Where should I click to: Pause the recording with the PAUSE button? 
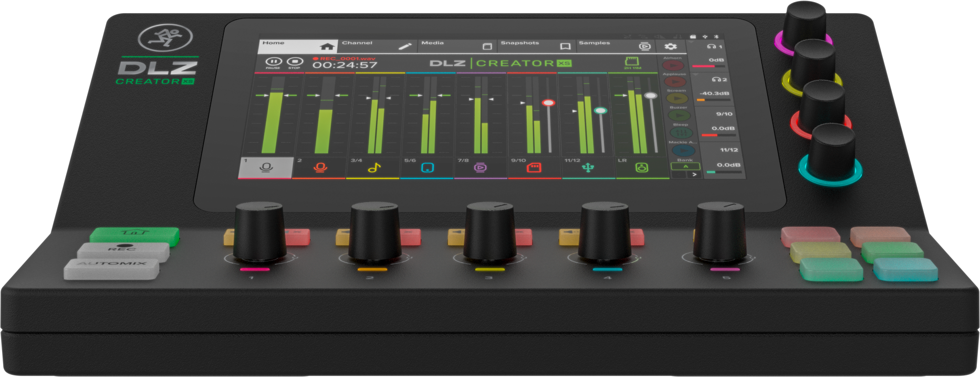click(x=273, y=62)
